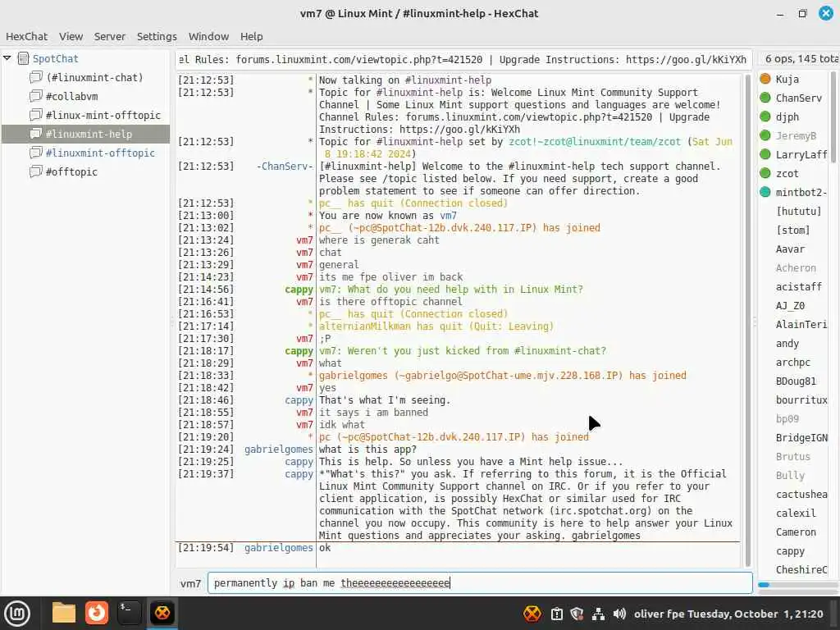Click cappy's nick at 21:14:56 message
This screenshot has width=840, height=630.
coord(299,290)
